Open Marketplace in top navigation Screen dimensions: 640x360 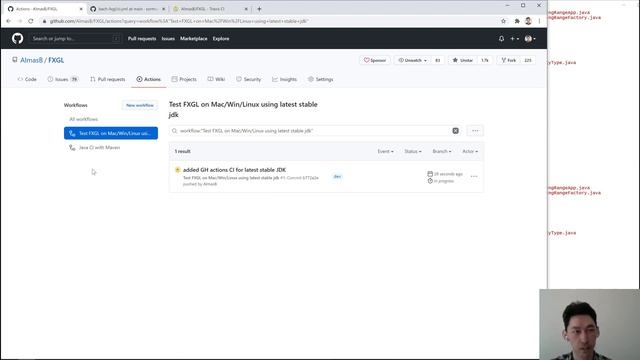pos(193,38)
